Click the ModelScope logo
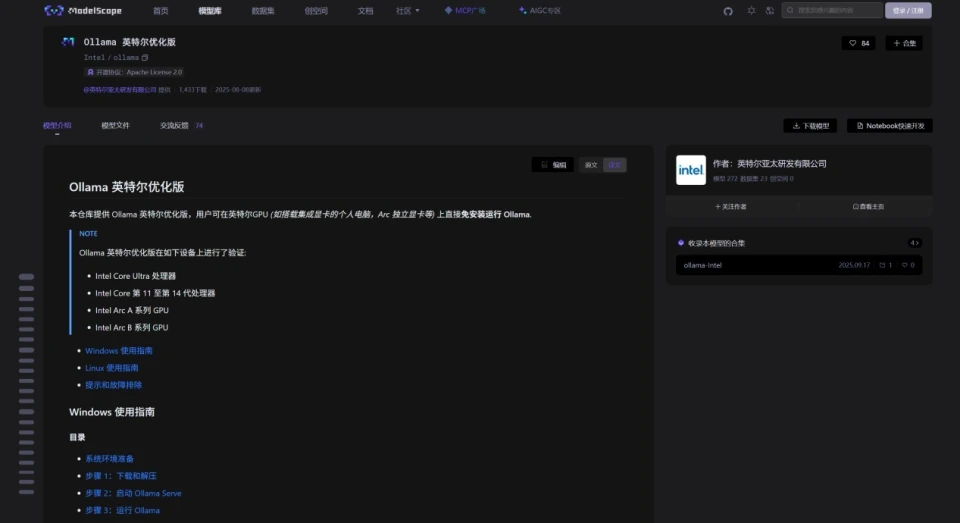This screenshot has width=960, height=523. [x=83, y=11]
